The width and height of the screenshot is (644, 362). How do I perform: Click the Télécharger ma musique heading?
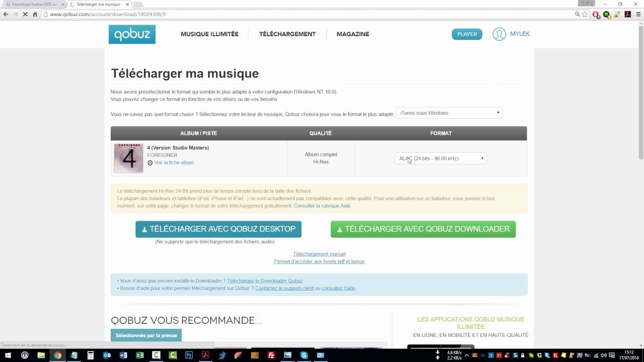(185, 73)
